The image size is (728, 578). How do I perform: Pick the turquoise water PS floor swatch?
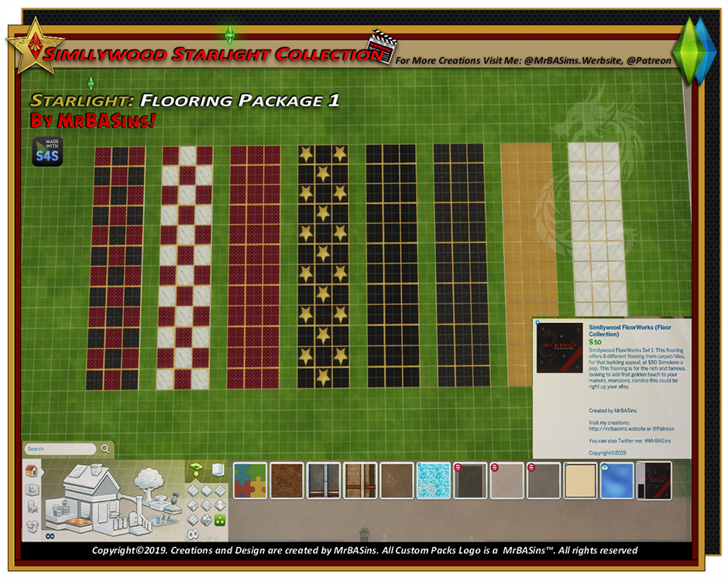433,480
